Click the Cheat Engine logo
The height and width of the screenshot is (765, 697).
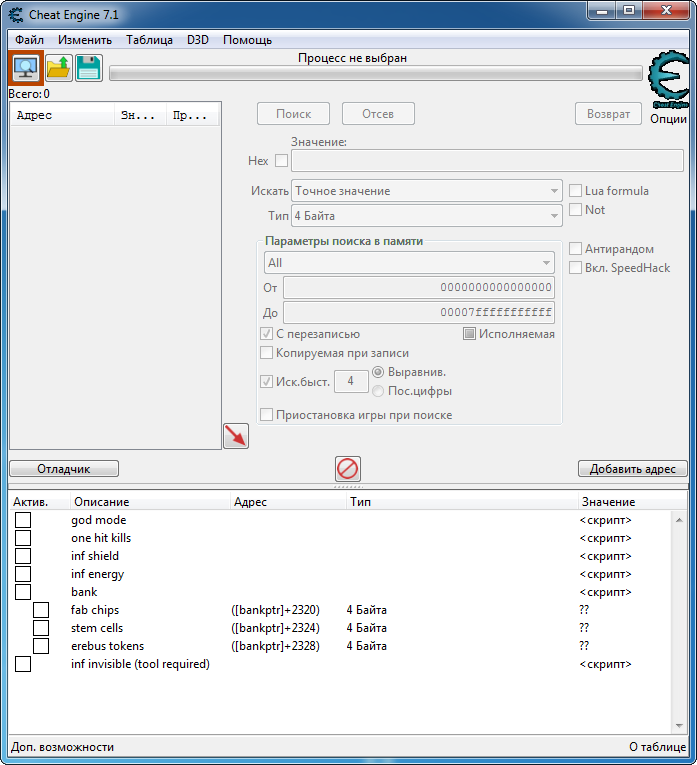coord(669,80)
